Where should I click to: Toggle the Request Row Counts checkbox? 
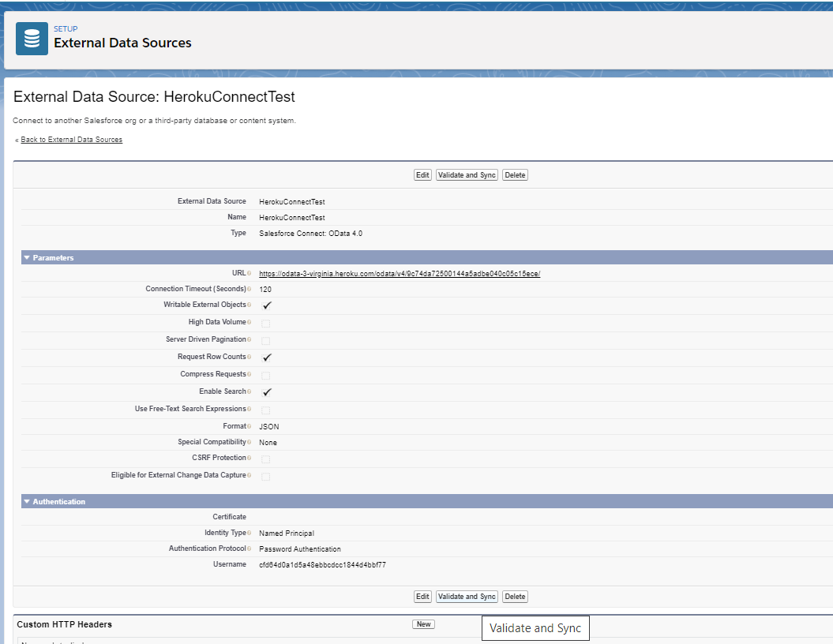pos(267,358)
